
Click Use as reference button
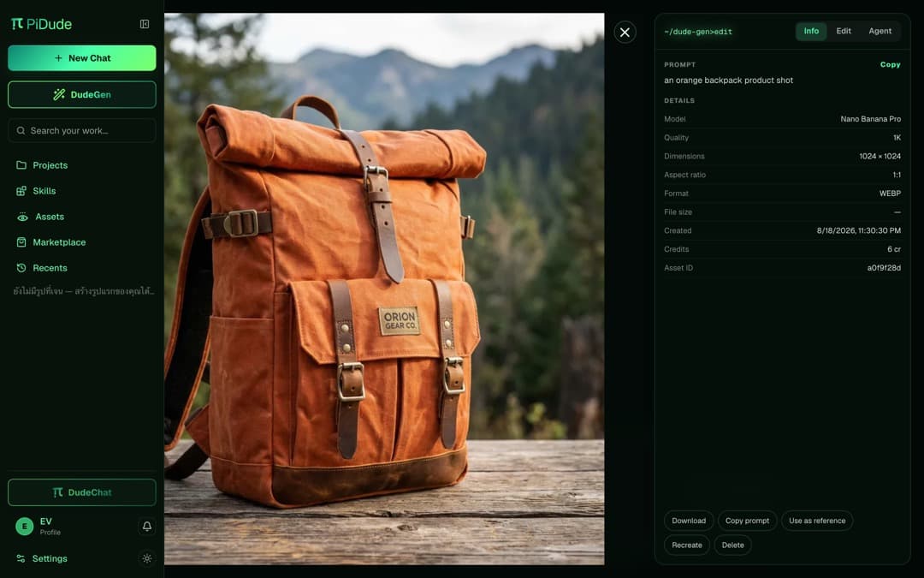[817, 521]
